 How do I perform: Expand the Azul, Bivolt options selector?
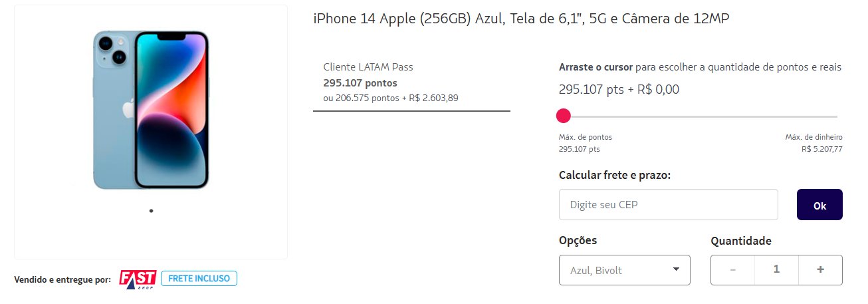pyautogui.click(x=625, y=270)
